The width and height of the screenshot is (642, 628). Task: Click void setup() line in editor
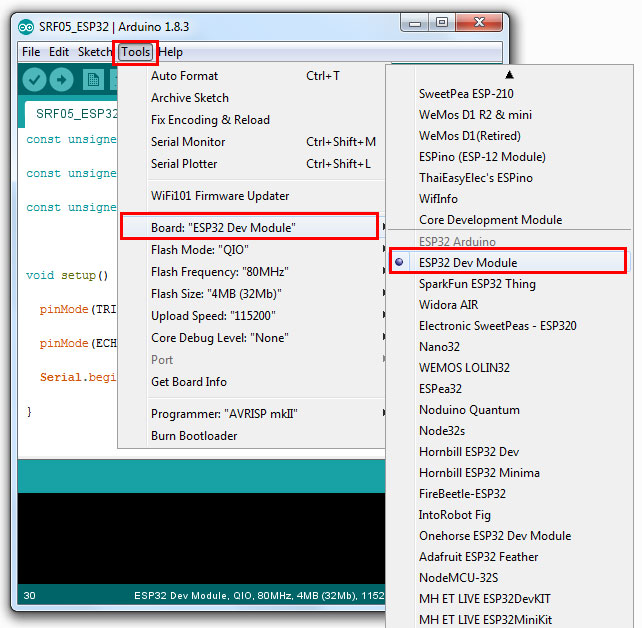[67, 275]
